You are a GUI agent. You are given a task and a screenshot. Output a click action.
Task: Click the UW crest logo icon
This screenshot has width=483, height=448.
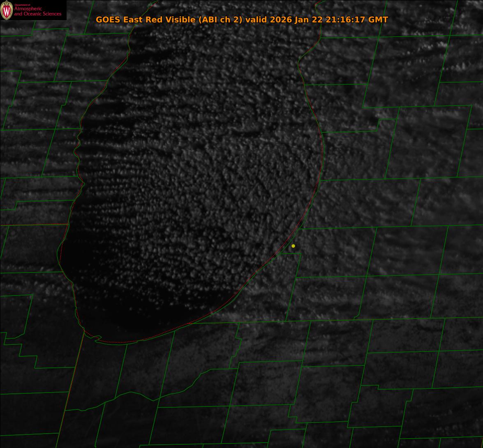7,10
